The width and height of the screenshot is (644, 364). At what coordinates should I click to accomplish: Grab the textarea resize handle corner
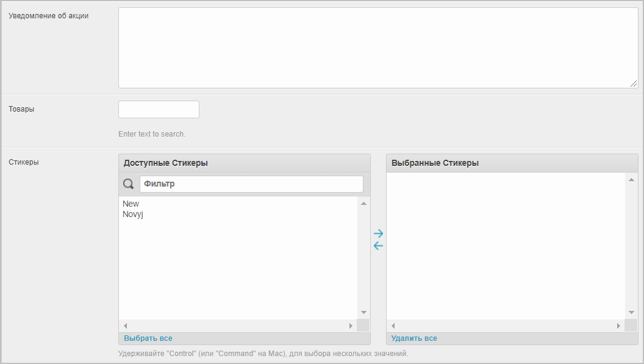click(x=634, y=84)
